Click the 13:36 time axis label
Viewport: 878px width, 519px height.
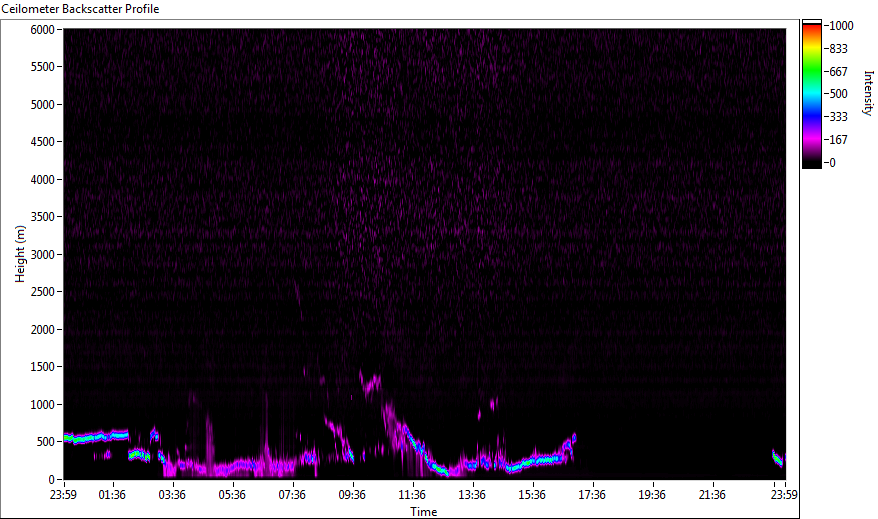472,495
